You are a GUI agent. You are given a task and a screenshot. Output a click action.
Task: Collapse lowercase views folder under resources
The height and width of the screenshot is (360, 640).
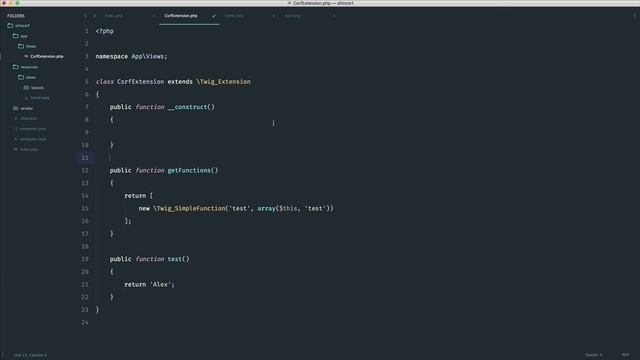coord(31,77)
